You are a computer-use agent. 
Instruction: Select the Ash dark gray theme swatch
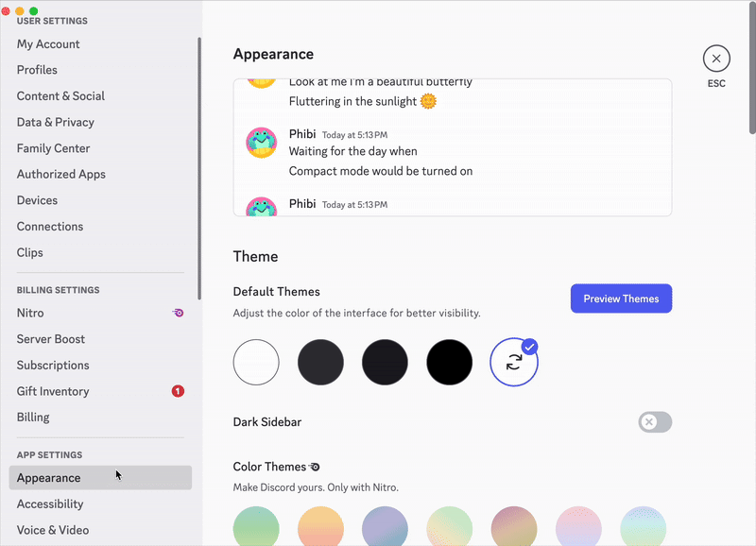(x=320, y=362)
